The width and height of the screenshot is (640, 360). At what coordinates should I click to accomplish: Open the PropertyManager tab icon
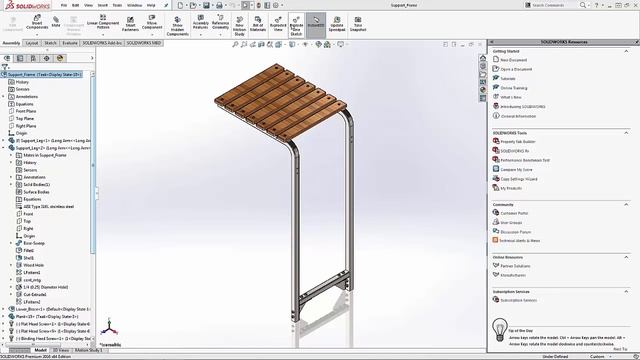coord(20,58)
